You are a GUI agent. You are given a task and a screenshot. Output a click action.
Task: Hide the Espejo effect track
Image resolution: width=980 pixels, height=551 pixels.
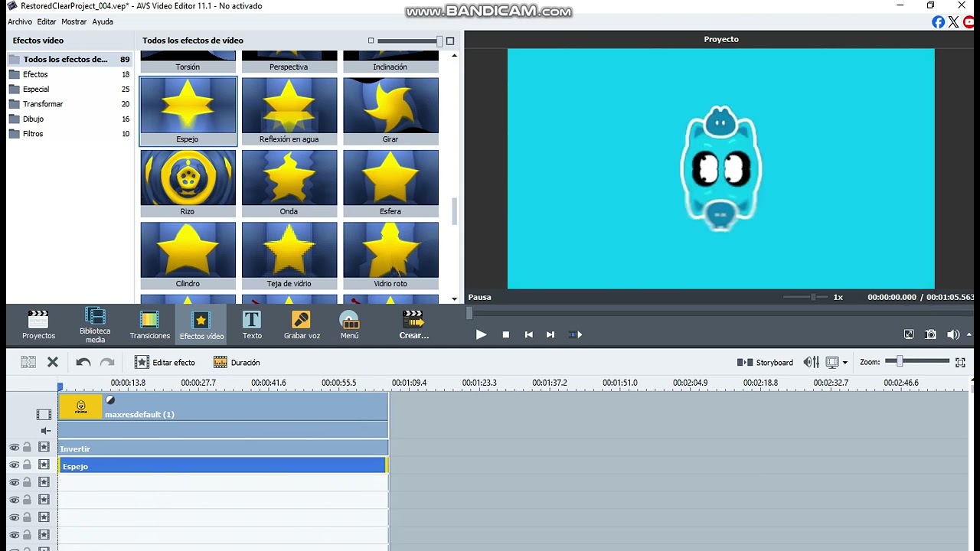[x=14, y=465]
